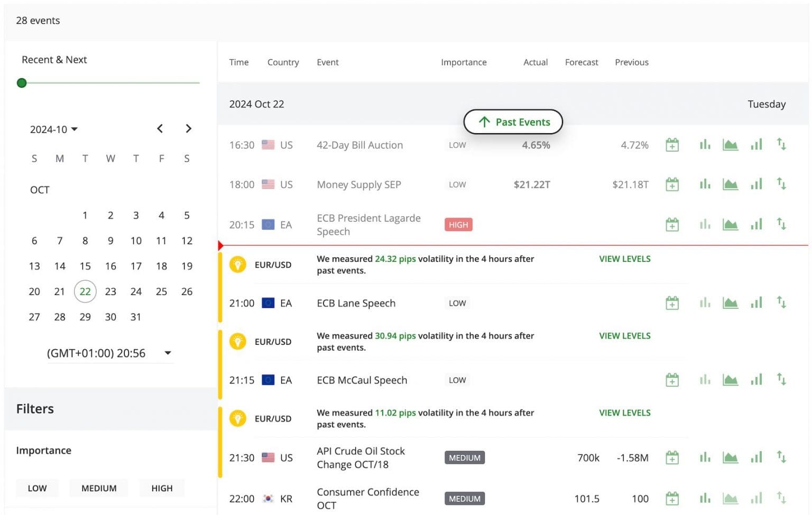Open the 2024-10 month dropdown

tap(53, 130)
